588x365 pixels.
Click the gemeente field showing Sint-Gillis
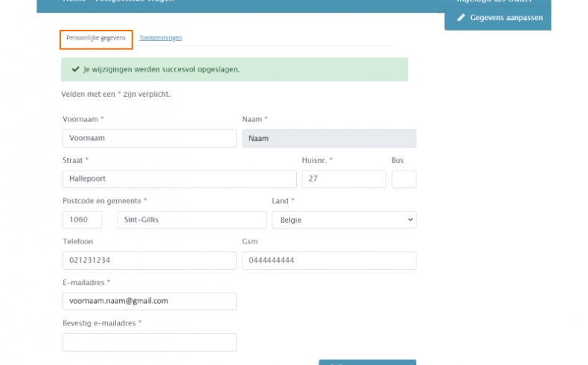191,220
